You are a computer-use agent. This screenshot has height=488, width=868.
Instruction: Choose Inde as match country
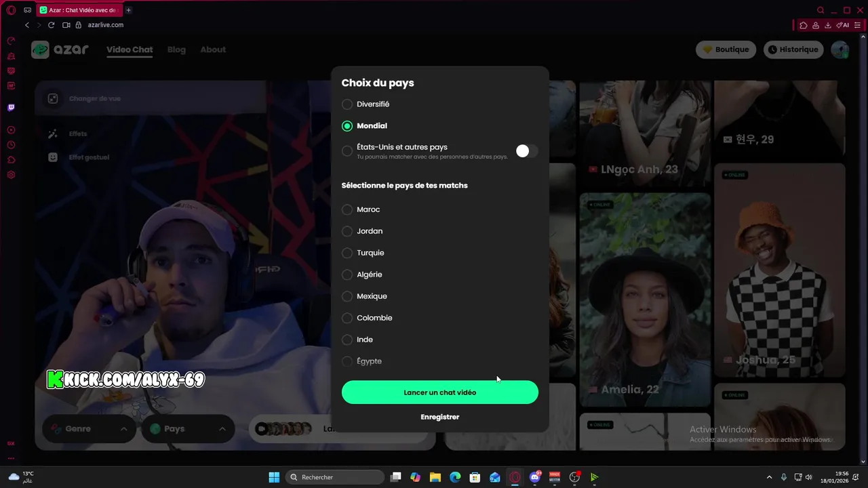tap(347, 340)
